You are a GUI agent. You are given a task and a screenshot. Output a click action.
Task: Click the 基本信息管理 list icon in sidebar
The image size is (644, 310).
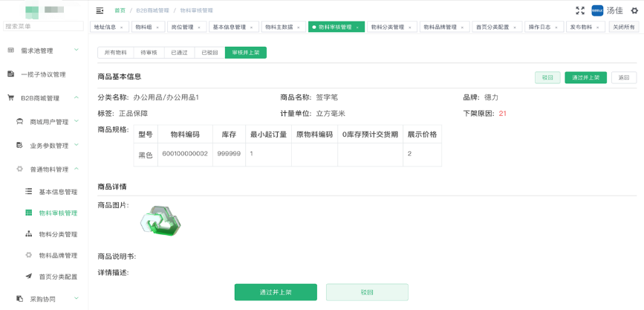[x=29, y=192]
